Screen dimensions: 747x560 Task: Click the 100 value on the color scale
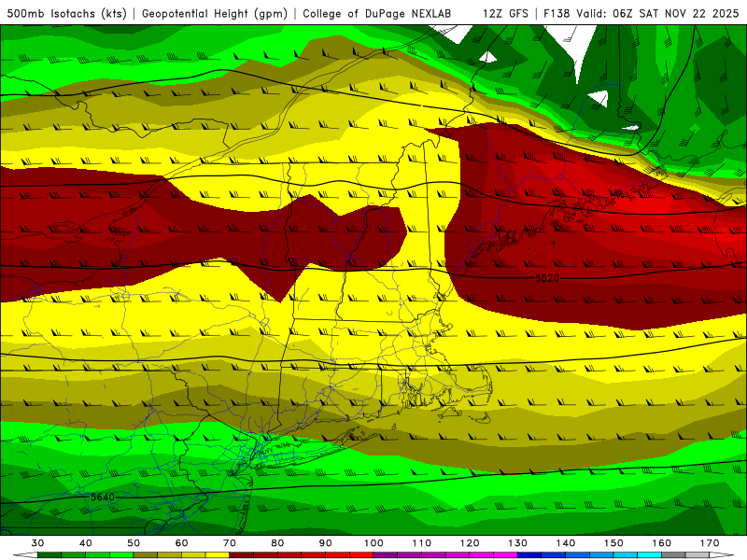(373, 543)
